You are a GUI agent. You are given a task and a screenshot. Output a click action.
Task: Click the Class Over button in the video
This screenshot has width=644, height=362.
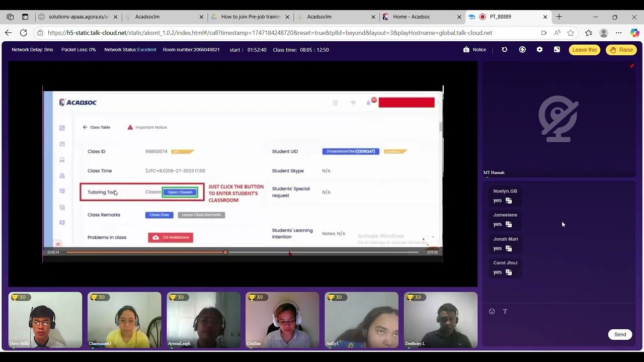(159, 215)
